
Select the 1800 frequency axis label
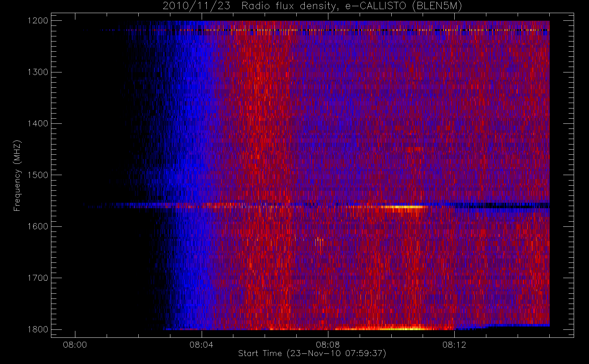click(38, 329)
